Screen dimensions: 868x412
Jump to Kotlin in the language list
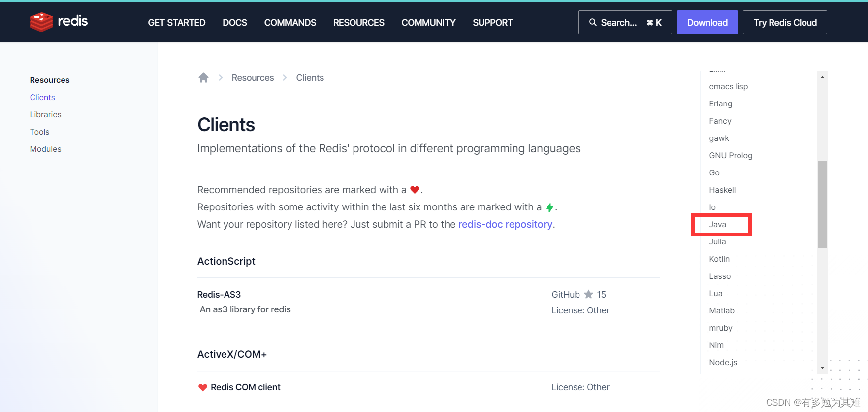point(719,259)
